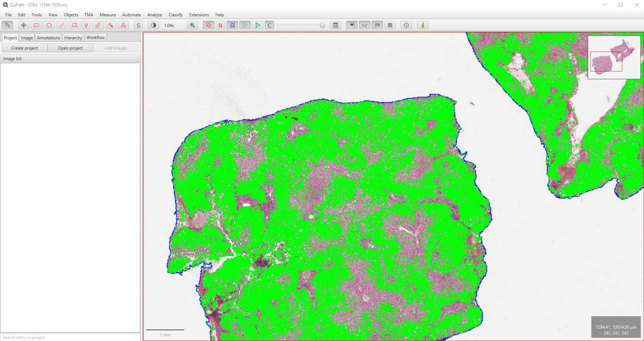Toggle selection mode with the S icon
The height and width of the screenshot is (341, 644).
coord(138,25)
